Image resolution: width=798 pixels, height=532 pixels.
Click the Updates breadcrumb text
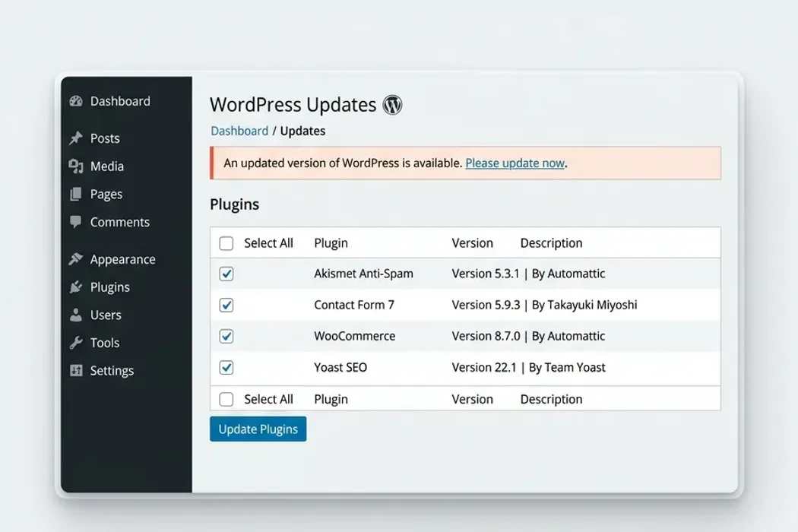302,131
